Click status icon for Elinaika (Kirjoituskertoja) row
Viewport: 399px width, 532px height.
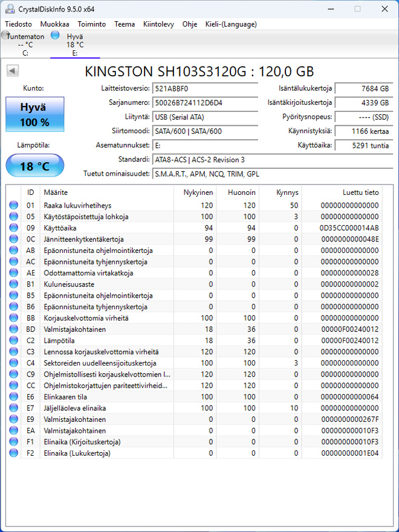(13, 441)
